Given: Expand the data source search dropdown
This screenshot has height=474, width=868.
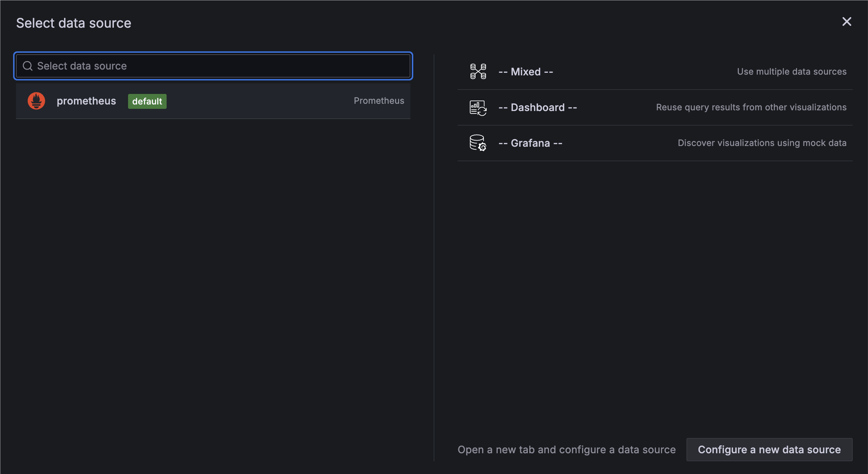Looking at the screenshot, I should 213,66.
